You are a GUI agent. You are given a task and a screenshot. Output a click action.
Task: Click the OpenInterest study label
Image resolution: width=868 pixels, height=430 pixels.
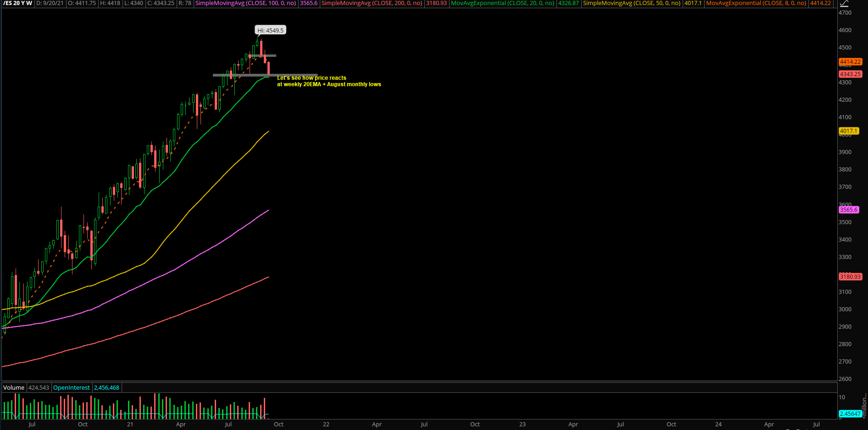pyautogui.click(x=72, y=388)
